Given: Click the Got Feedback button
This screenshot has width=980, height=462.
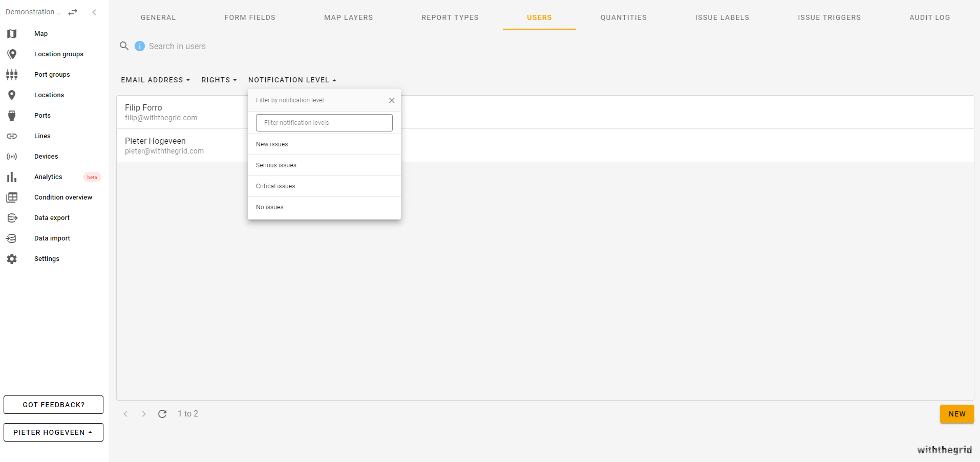Looking at the screenshot, I should [x=53, y=405].
